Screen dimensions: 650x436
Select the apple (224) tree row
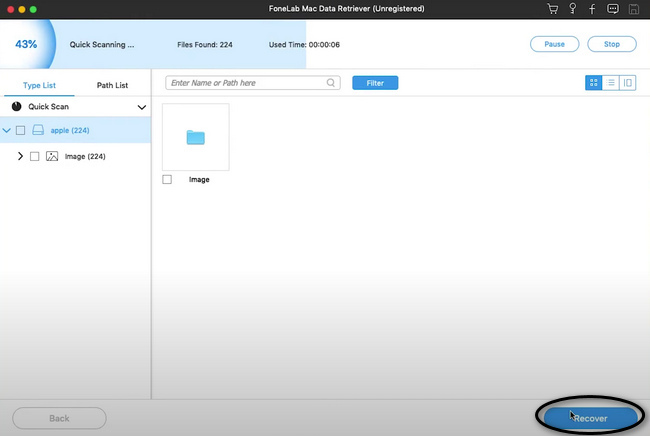pyautogui.click(x=75, y=130)
